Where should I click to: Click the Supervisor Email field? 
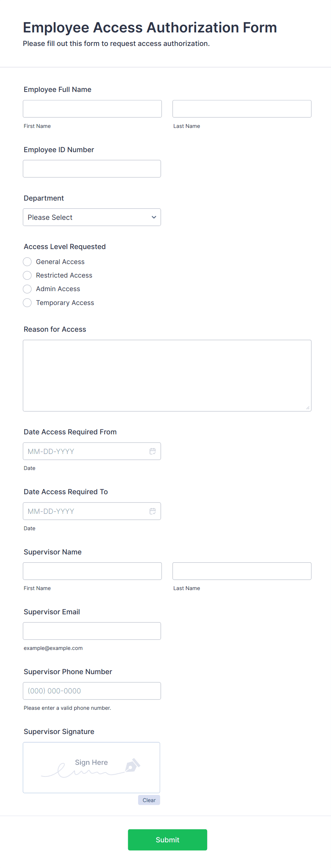tap(92, 631)
